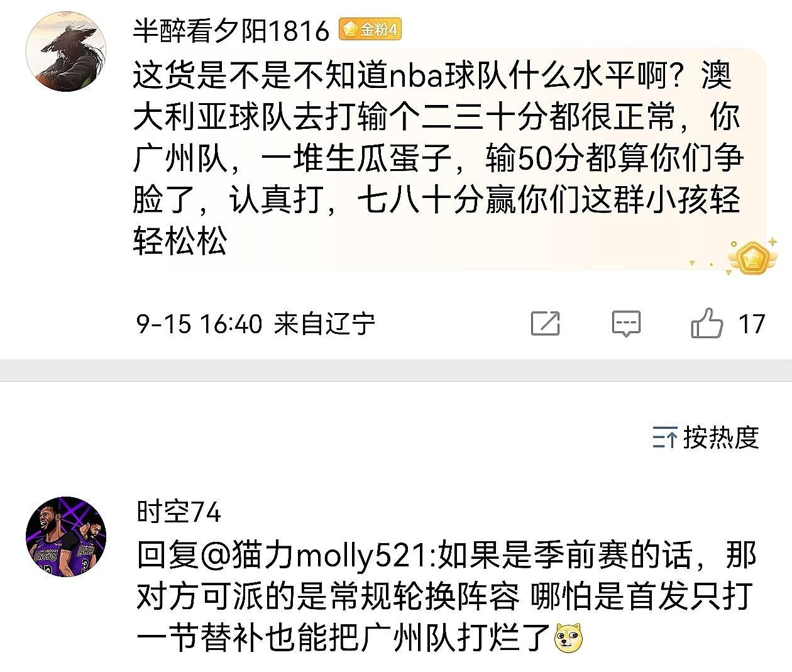This screenshot has width=792, height=672.
Task: Open the comment reply icon
Action: [626, 324]
